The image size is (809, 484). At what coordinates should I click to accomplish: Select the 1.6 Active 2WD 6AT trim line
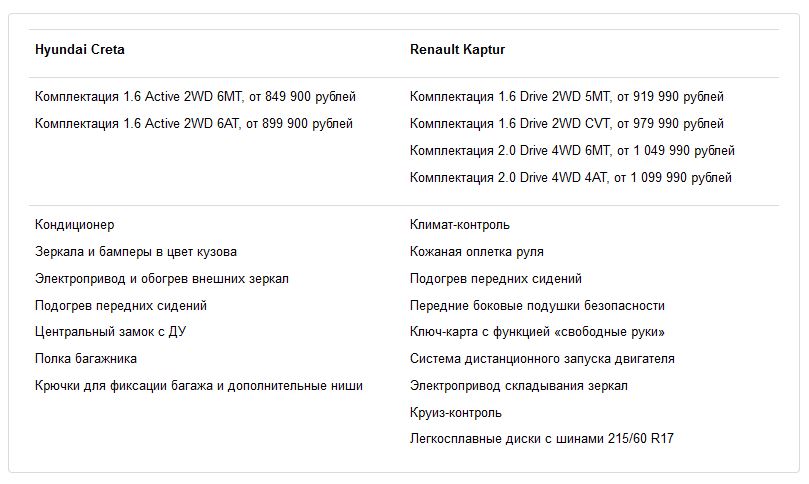[194, 124]
